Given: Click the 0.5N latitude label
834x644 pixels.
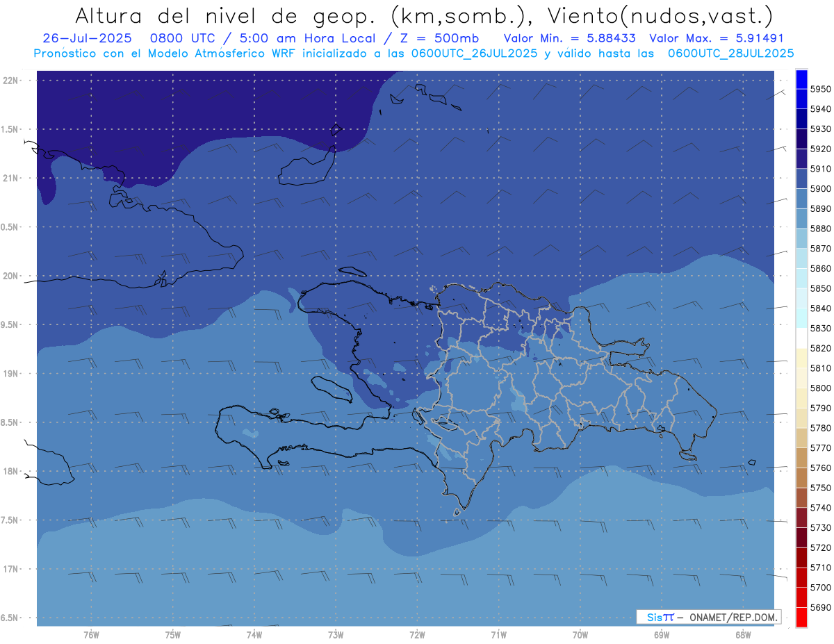Looking at the screenshot, I should tap(10, 227).
